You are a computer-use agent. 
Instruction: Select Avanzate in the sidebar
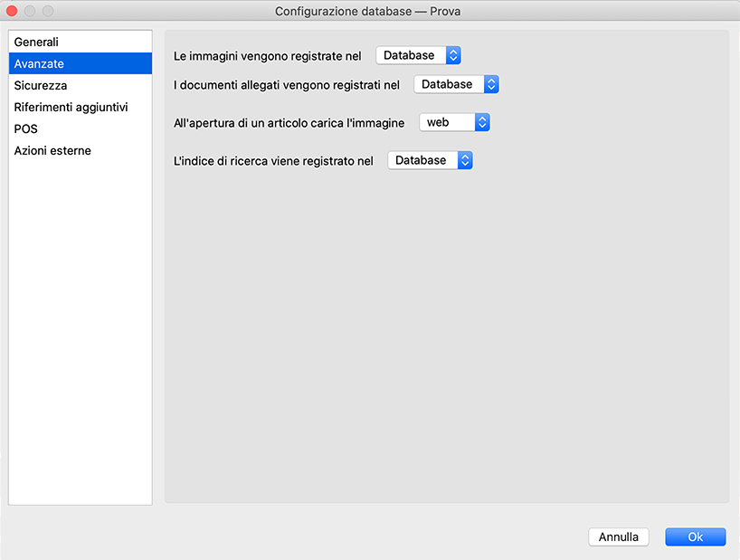tap(39, 64)
